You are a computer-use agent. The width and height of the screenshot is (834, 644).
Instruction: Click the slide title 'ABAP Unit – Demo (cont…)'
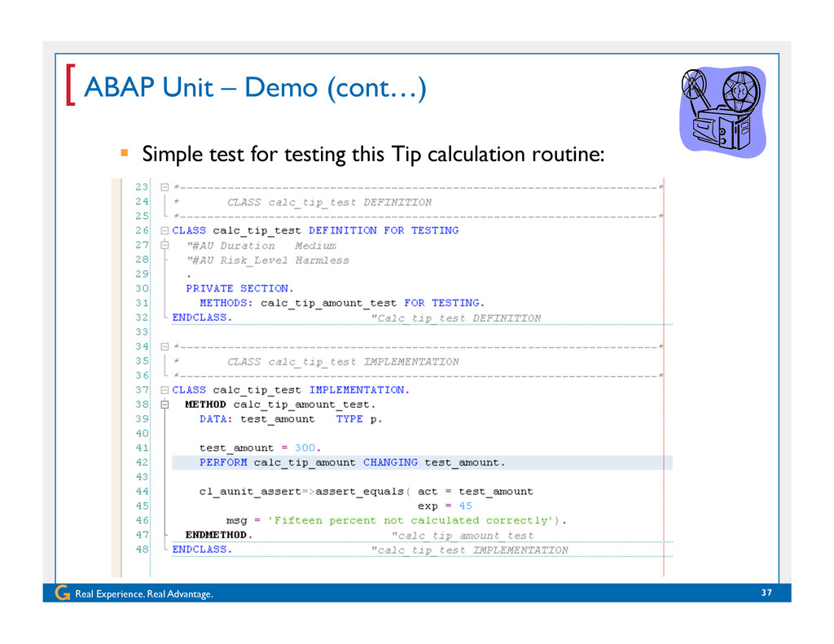(255, 87)
